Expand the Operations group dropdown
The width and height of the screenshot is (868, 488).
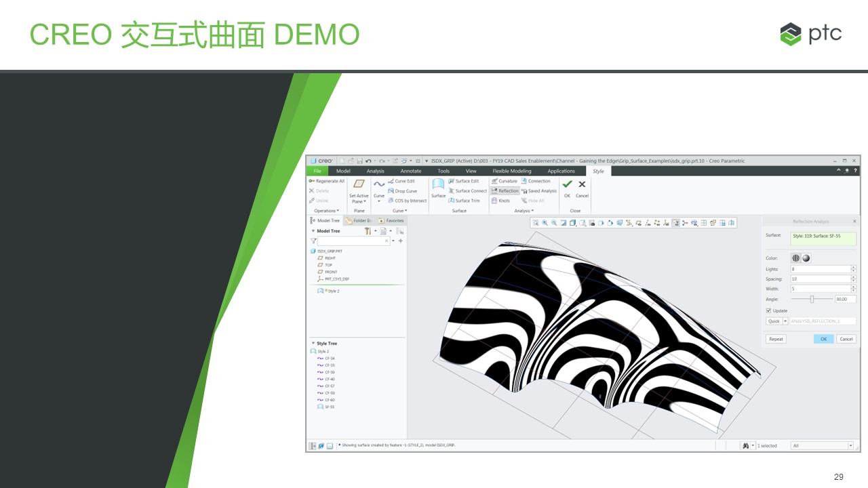(326, 211)
